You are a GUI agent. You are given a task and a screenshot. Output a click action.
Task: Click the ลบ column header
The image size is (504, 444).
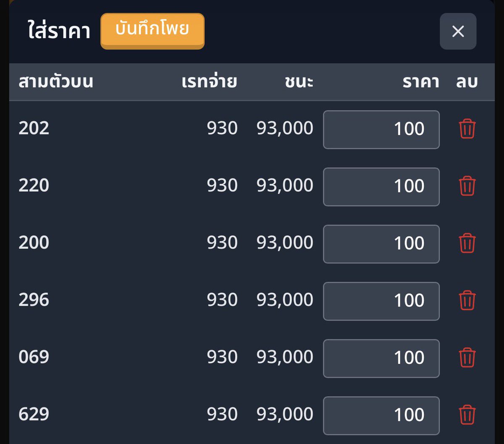pos(467,82)
